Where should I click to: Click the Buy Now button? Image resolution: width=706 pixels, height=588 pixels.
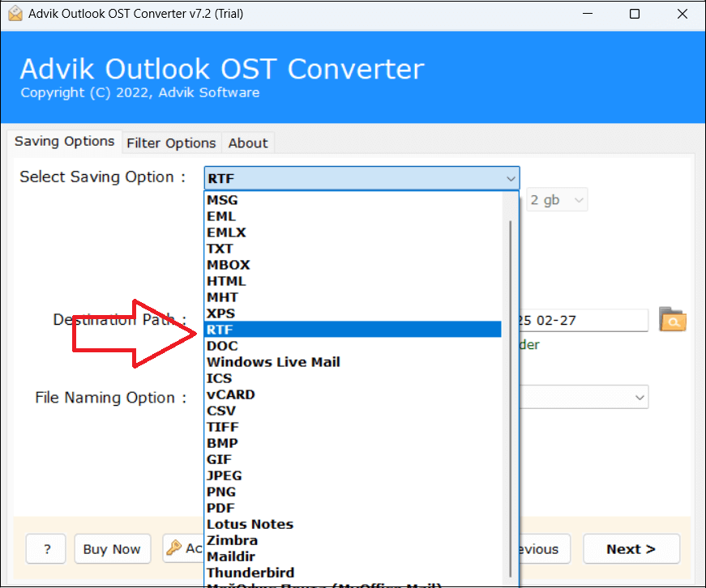[x=112, y=549]
